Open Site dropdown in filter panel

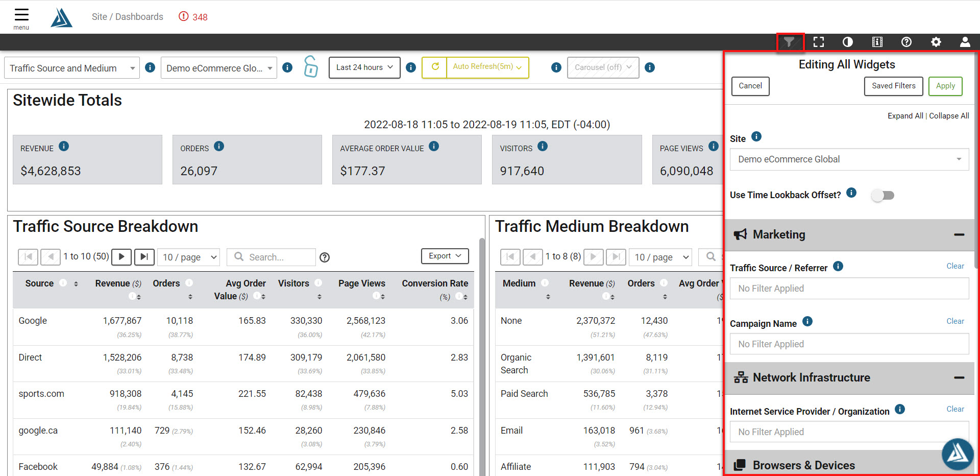(x=849, y=159)
